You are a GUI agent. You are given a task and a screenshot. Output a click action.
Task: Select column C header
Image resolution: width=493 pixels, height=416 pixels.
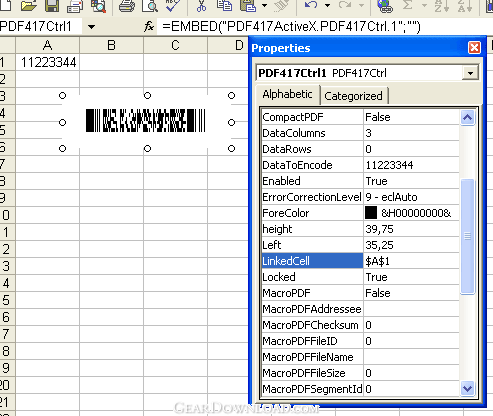tap(176, 45)
